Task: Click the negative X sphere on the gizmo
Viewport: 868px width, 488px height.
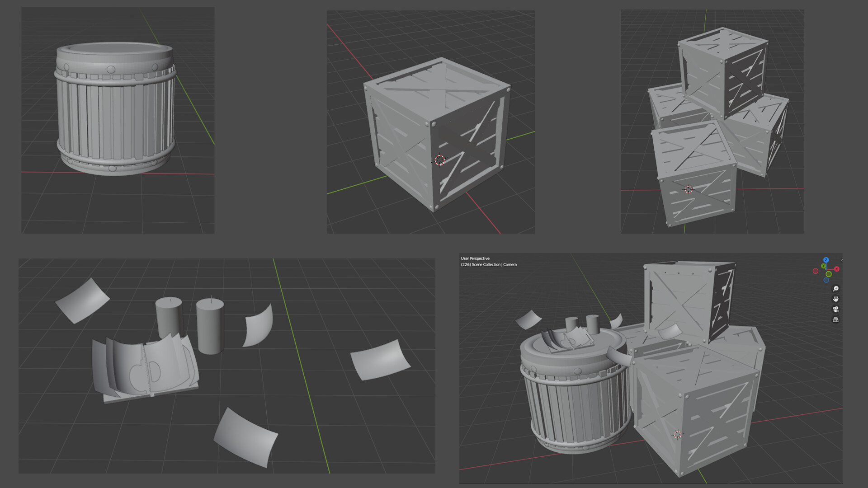Action: point(816,271)
